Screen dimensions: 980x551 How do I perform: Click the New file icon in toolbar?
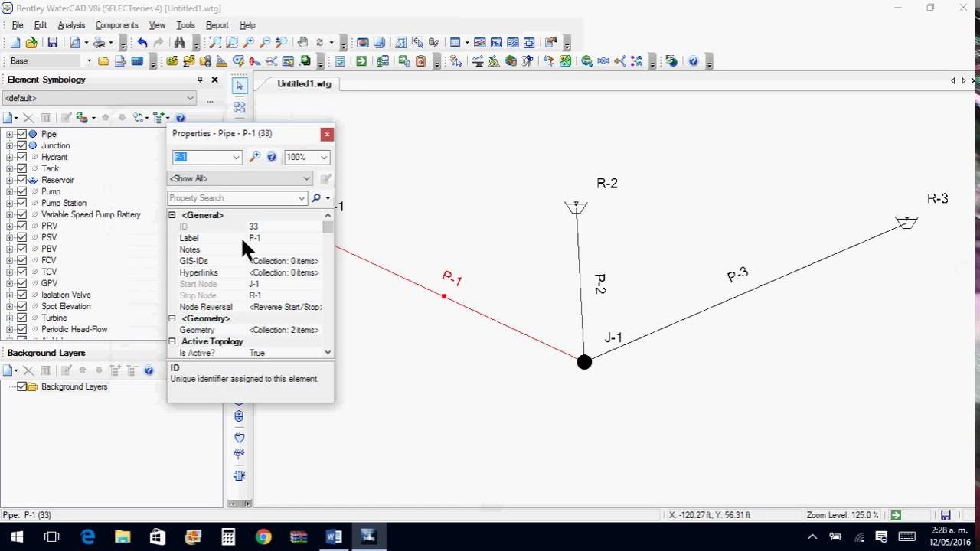tap(15, 43)
